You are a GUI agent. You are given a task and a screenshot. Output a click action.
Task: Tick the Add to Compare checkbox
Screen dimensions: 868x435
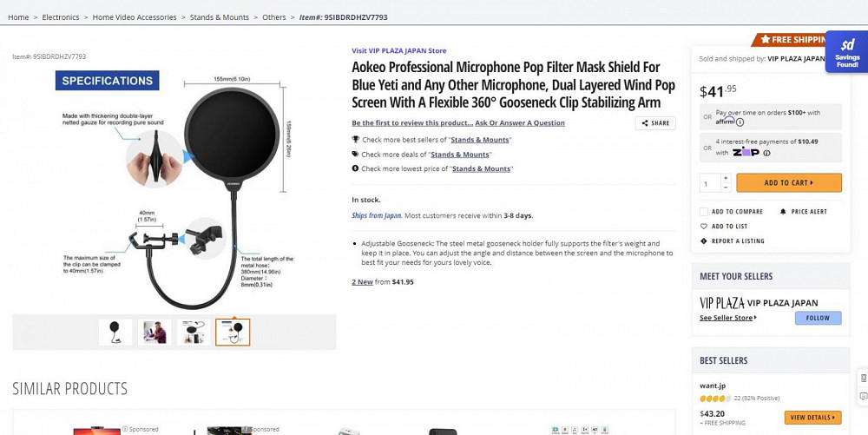pos(704,211)
